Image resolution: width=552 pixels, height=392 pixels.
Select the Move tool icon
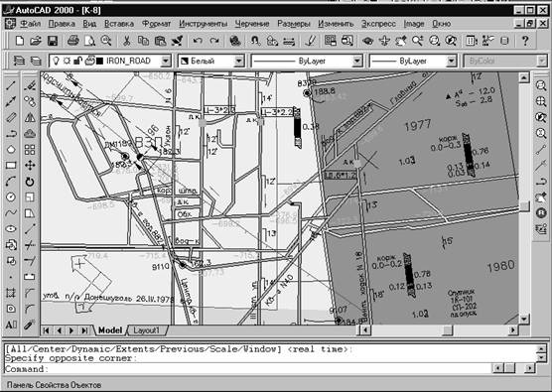30,166
